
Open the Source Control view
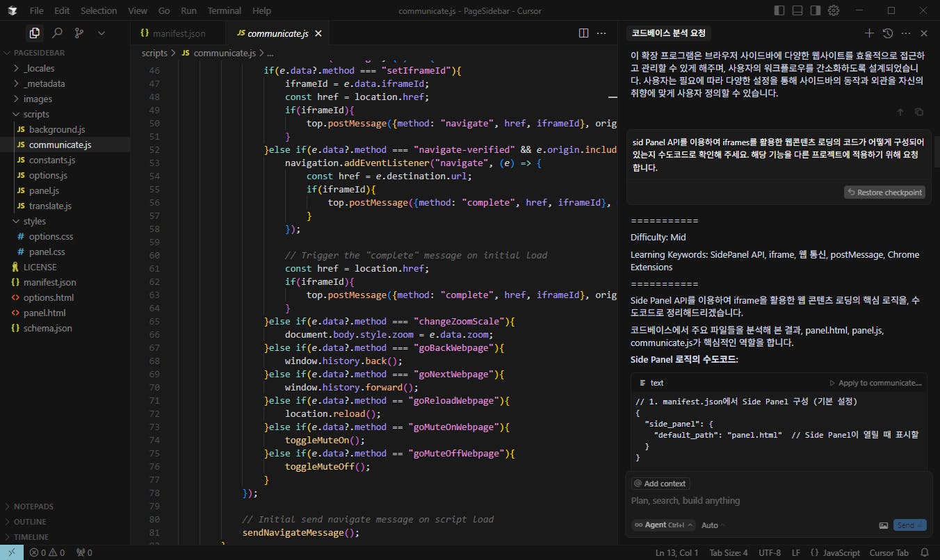79,33
